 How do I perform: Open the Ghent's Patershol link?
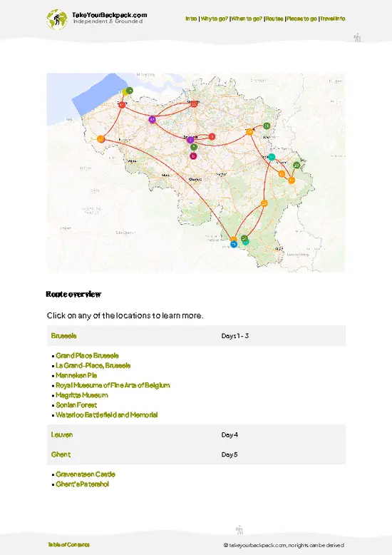tap(83, 484)
